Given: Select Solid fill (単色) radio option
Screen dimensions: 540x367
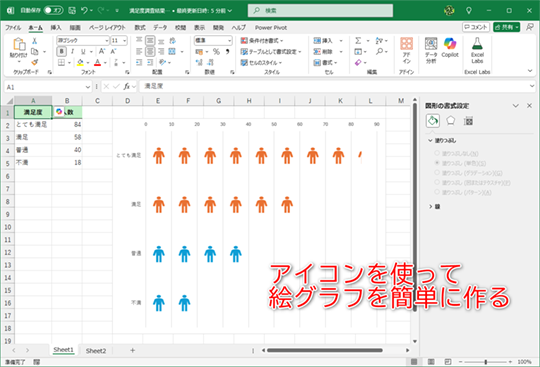Looking at the screenshot, I should coord(437,163).
